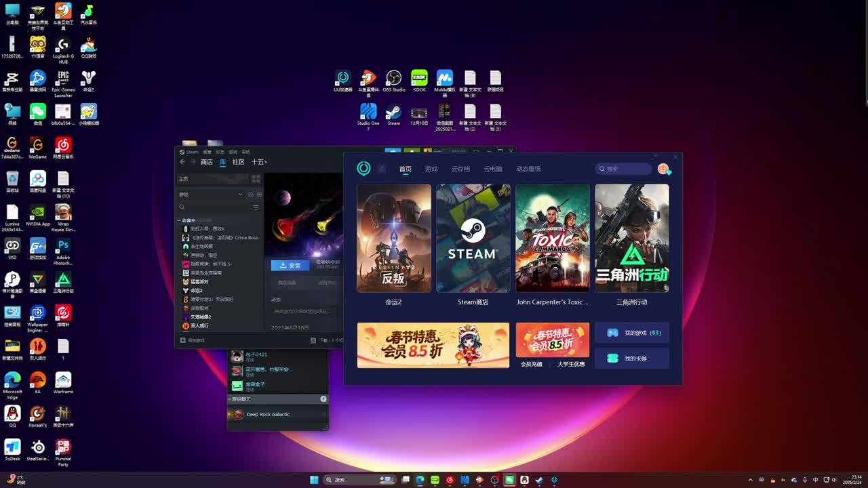Viewport: 868px width, 488px height.
Task: Open the Steam 社区 tab
Action: 238,162
